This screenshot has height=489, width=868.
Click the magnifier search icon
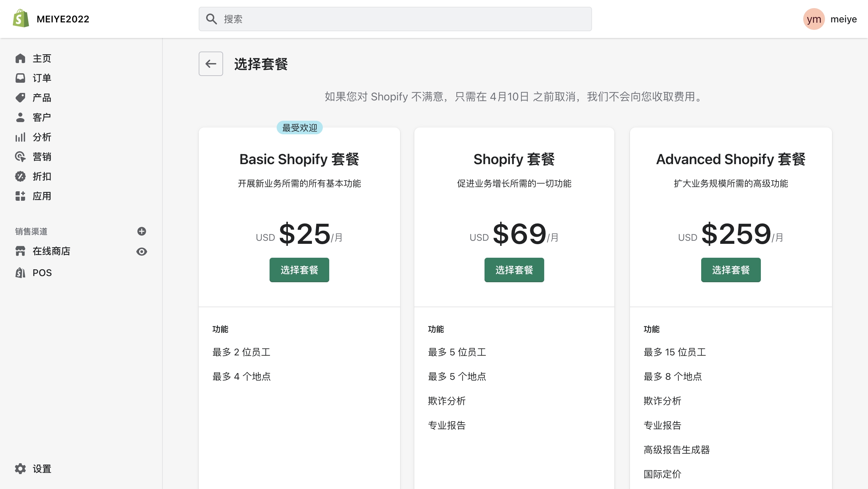[211, 19]
